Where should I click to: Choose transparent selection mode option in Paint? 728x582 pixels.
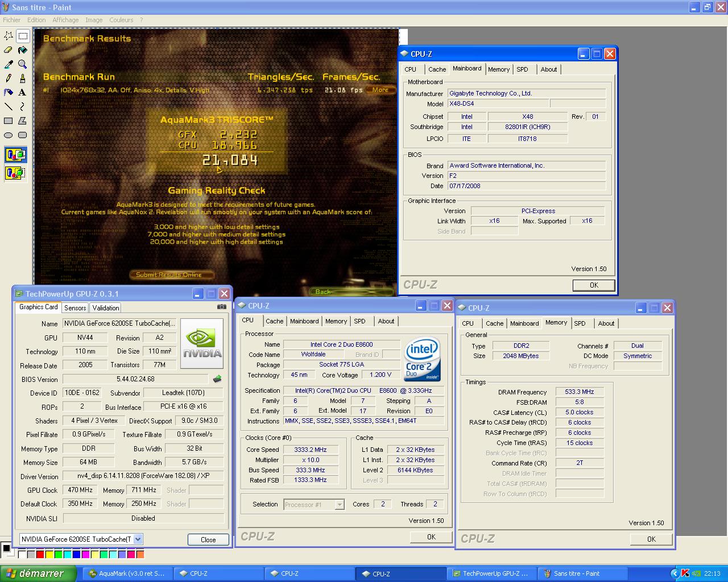click(x=15, y=173)
